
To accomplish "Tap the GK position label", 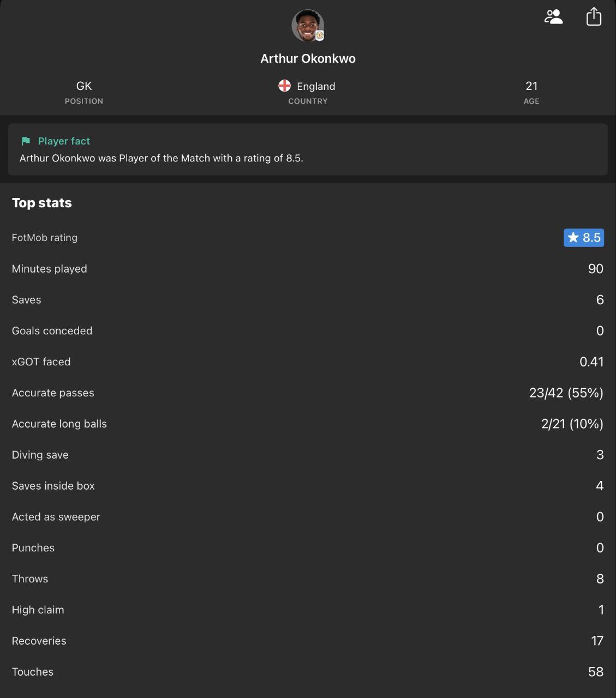I will pos(84,86).
